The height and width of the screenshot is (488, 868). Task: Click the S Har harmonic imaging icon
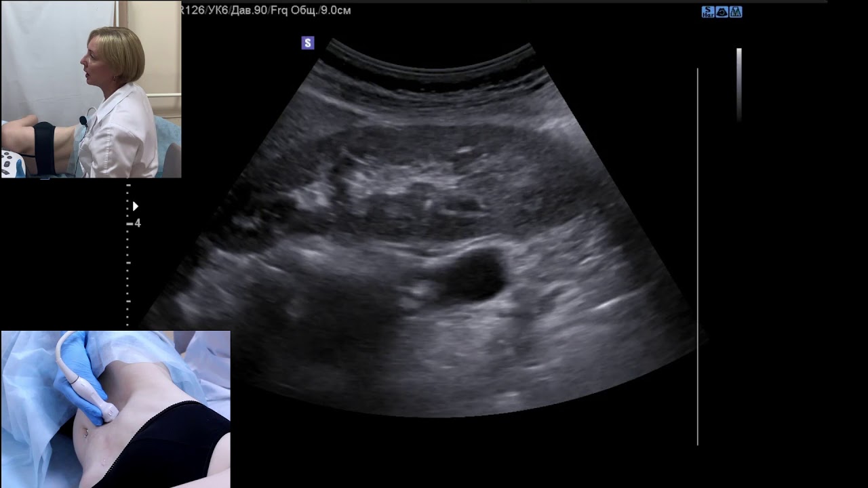point(708,12)
